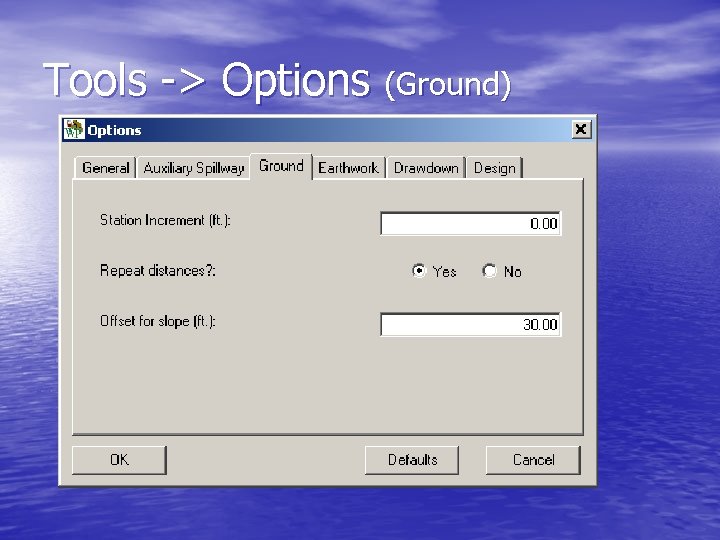This screenshot has width=720, height=540.
Task: Open the Auxiliary Spillway tab
Action: point(193,168)
